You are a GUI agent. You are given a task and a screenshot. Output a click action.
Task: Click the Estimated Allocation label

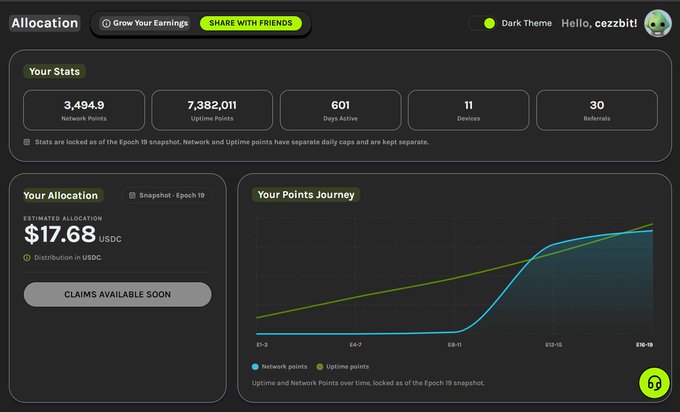(x=63, y=219)
